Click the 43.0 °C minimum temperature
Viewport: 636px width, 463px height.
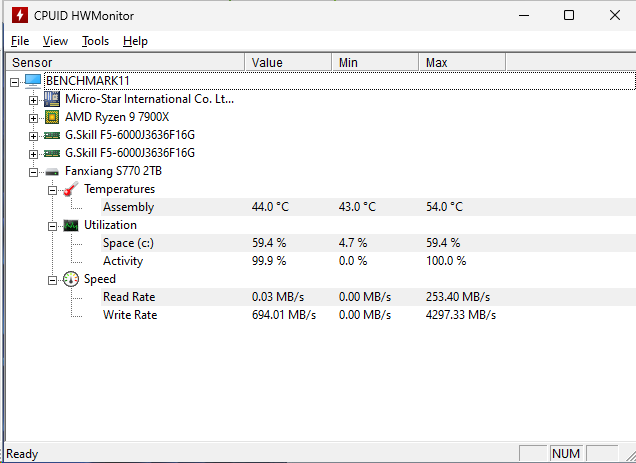coord(357,207)
